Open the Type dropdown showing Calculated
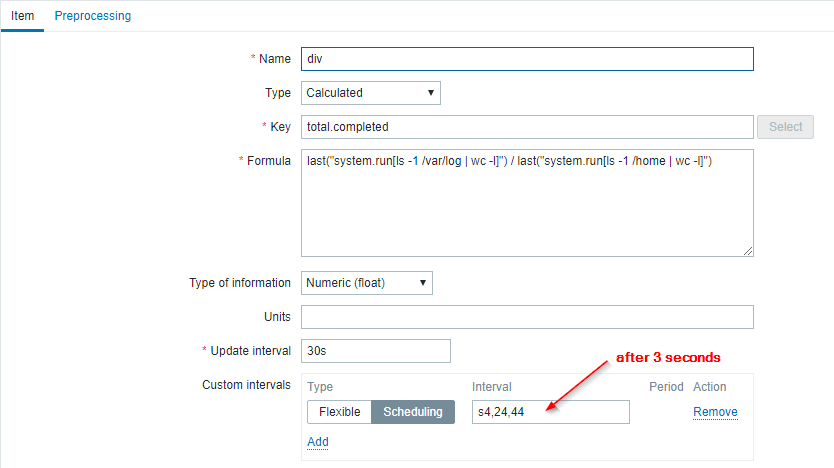 (370, 93)
